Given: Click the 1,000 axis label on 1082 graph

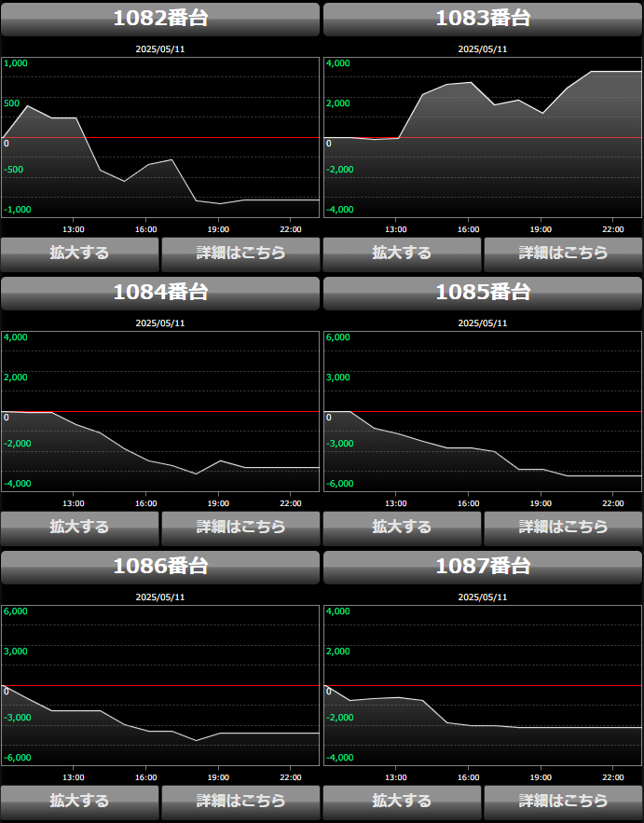Looking at the screenshot, I should pyautogui.click(x=16, y=63).
